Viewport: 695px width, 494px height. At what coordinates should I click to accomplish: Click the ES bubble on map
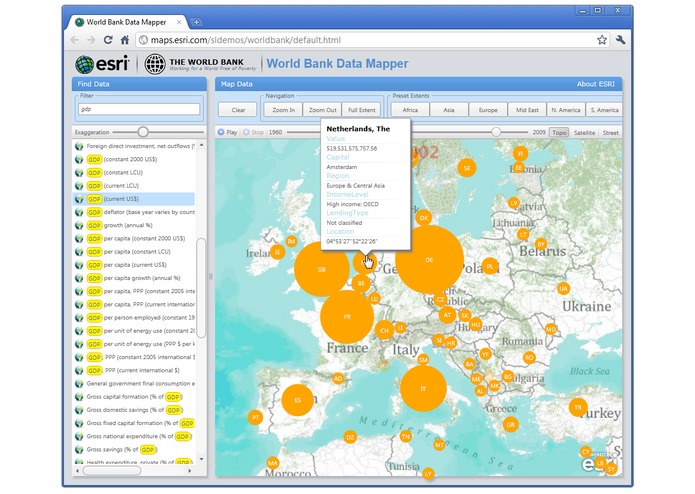297,400
